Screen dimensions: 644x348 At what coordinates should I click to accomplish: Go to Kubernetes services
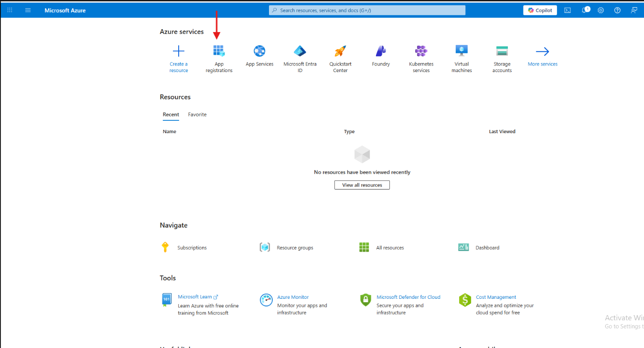click(421, 59)
